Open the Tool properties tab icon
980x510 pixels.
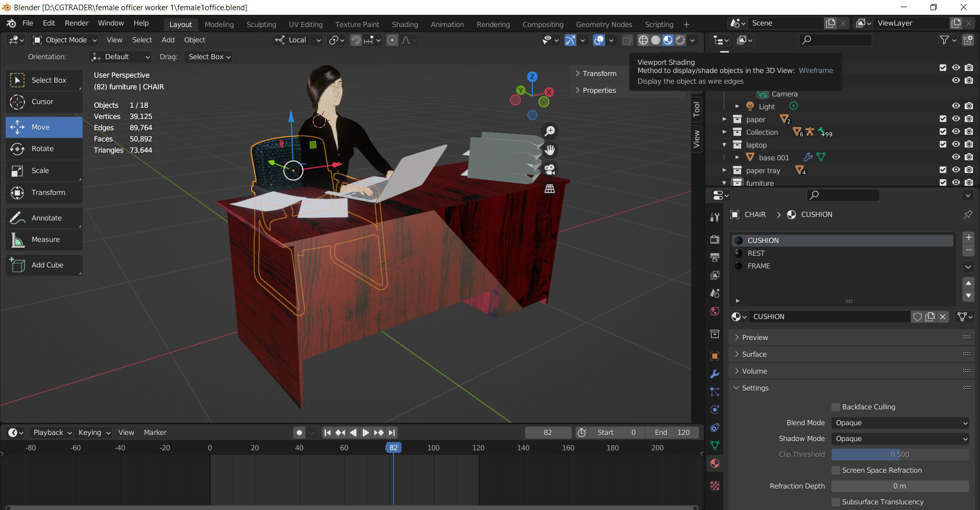(715, 217)
